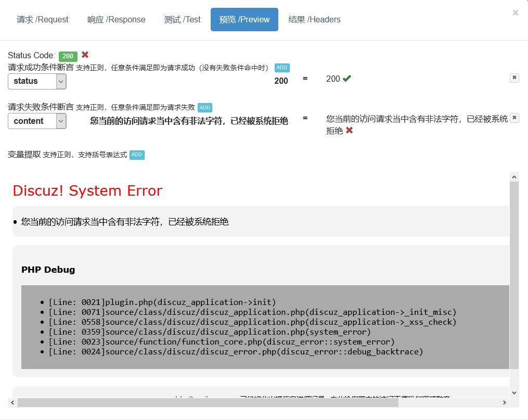
Task: Add a success condition assertion via ADD
Action: pos(282,68)
